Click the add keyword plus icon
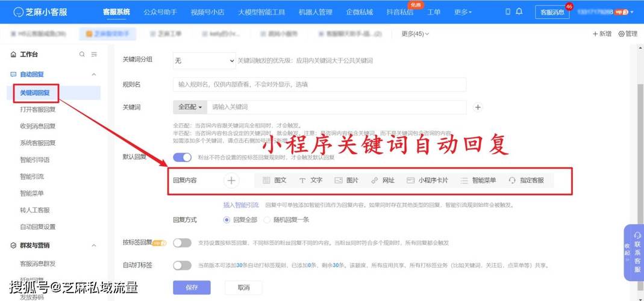644x301 pixels. tap(478, 107)
